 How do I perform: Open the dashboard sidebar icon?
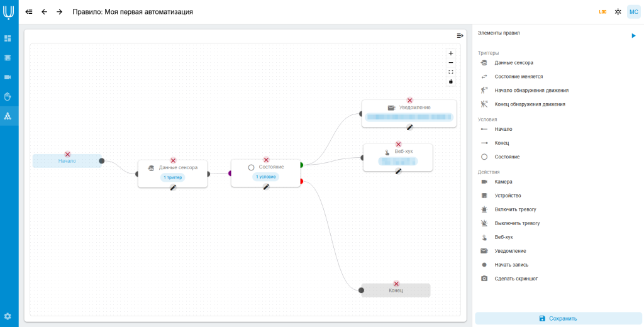point(8,38)
